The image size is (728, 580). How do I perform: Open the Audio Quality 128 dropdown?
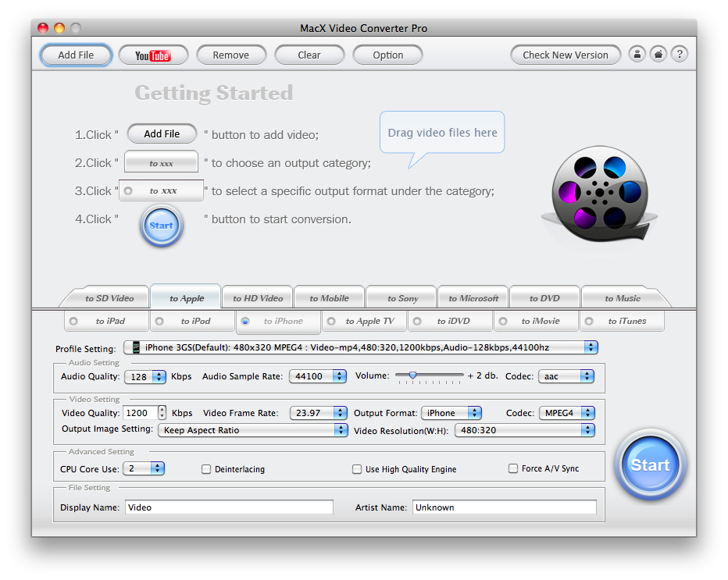point(145,377)
